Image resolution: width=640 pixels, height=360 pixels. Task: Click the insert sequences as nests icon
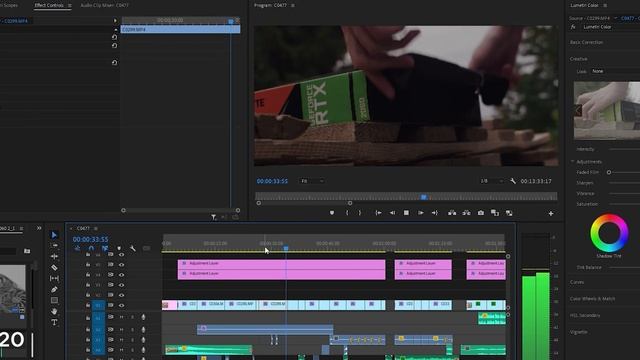click(77, 248)
